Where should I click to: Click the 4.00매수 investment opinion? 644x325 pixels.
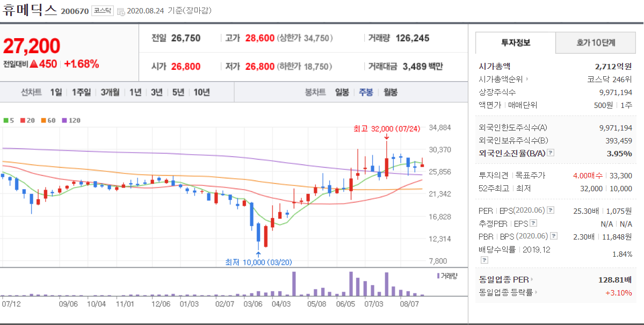[x=588, y=176]
